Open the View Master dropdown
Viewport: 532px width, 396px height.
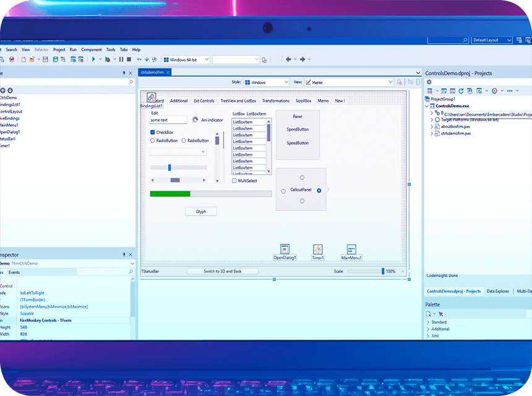(x=349, y=82)
